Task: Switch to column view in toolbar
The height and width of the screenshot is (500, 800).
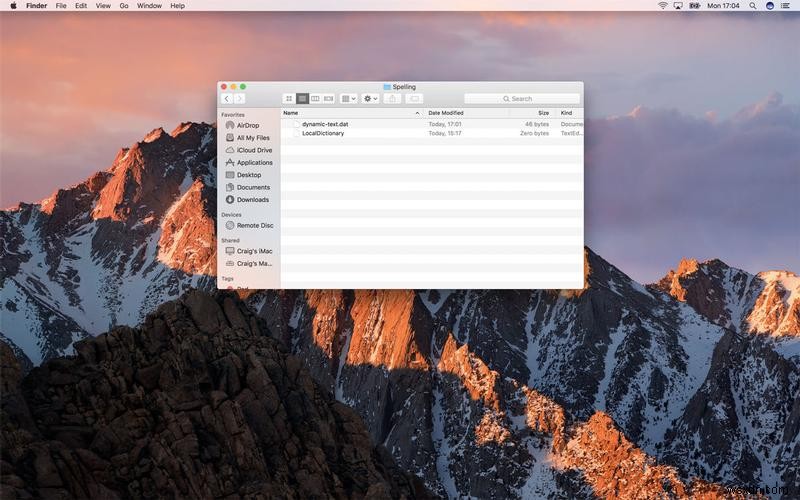Action: click(x=315, y=99)
